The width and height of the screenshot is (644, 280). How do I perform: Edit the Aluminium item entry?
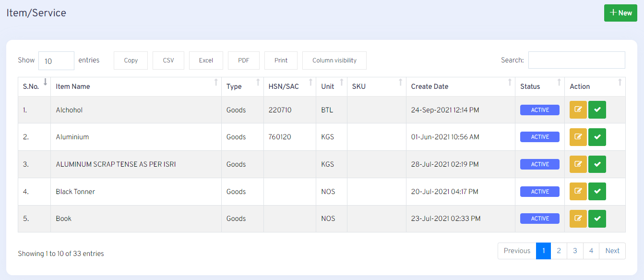pyautogui.click(x=578, y=137)
